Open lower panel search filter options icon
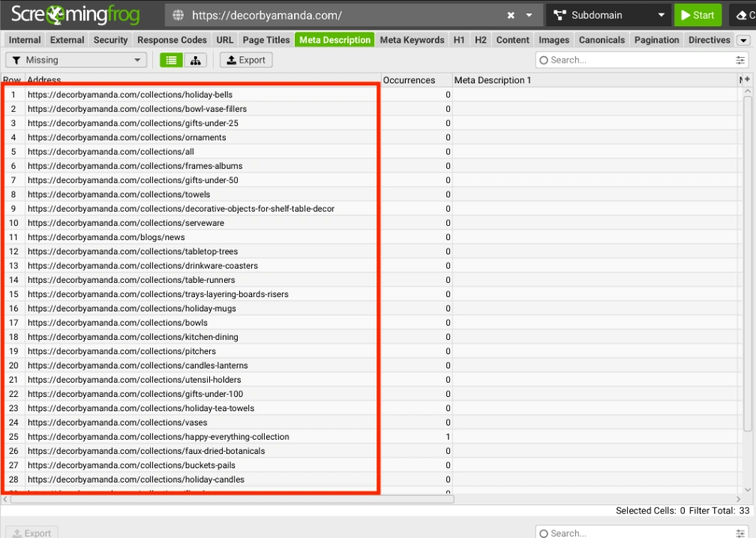Screen dimensions: 756x538 coord(741,533)
